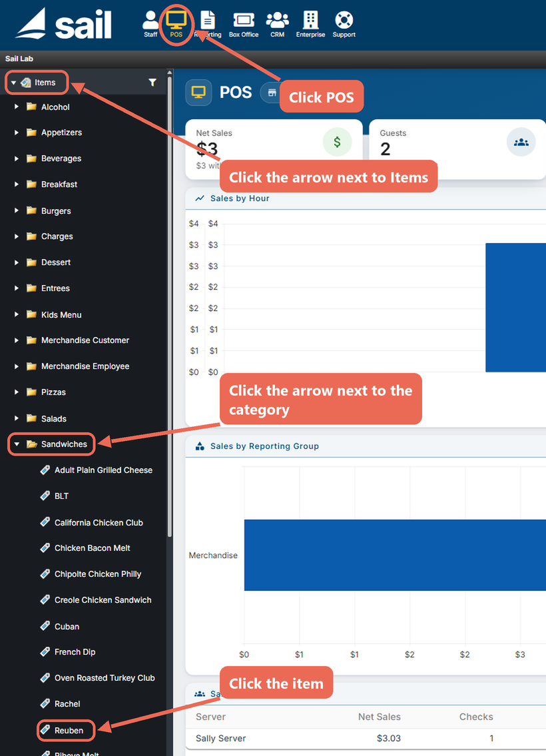Click the Merchandise sales bar
Image resolution: width=546 pixels, height=756 pixels.
click(395, 555)
